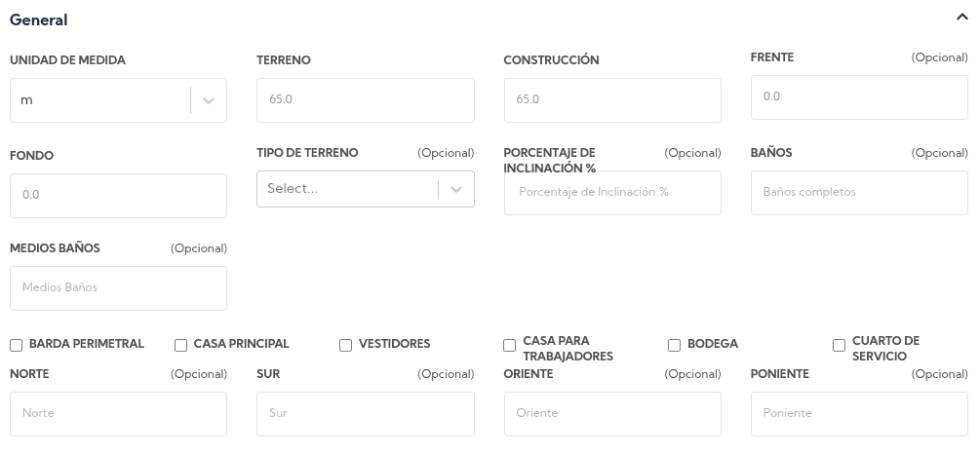Image resolution: width=980 pixels, height=453 pixels.
Task: Tick the Vestidores checkbox
Action: pos(345,345)
